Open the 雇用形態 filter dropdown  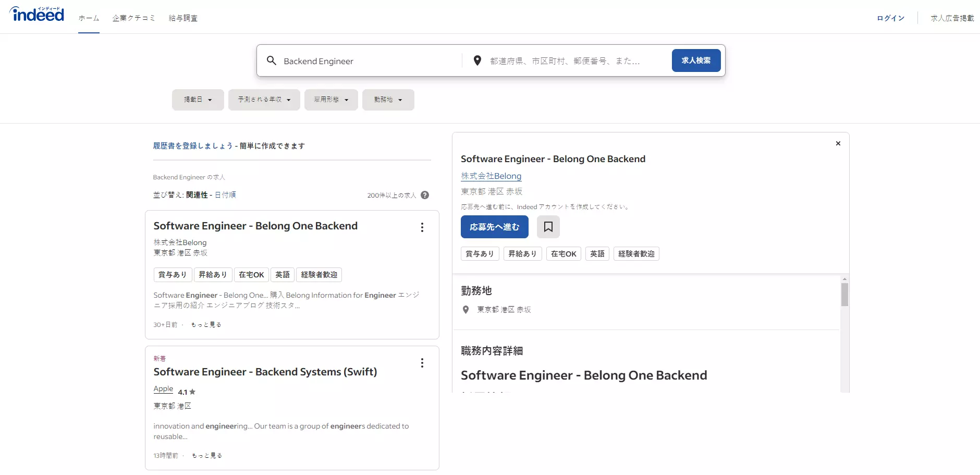tap(331, 100)
